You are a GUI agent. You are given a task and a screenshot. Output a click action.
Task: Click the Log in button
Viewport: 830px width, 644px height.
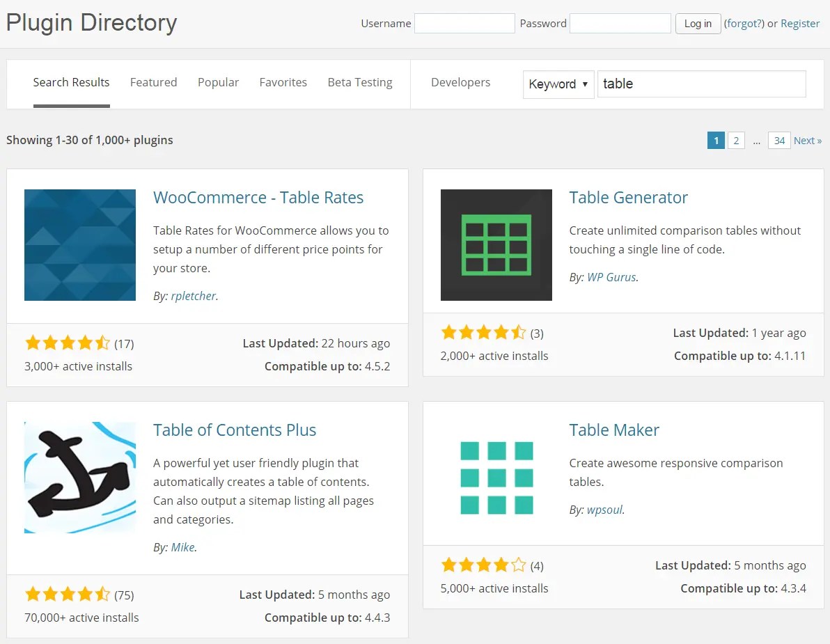pyautogui.click(x=698, y=24)
